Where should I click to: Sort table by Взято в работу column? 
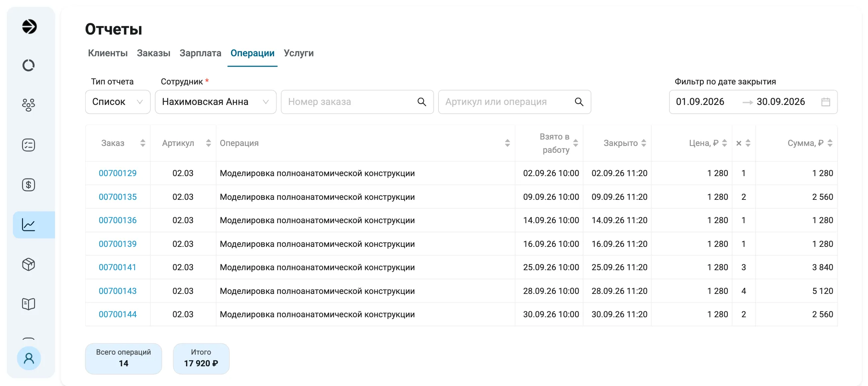pos(575,143)
